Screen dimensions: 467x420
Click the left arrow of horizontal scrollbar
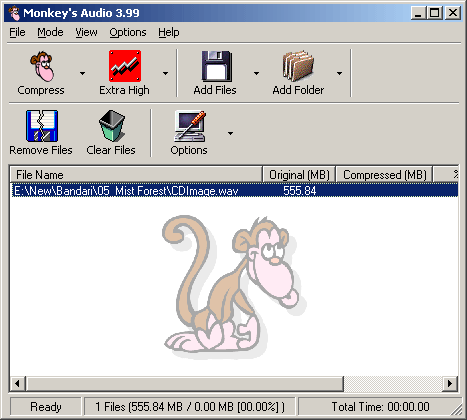18,384
